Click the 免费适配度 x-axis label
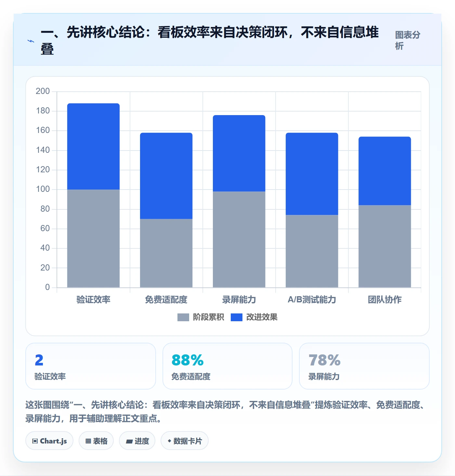 pos(166,299)
